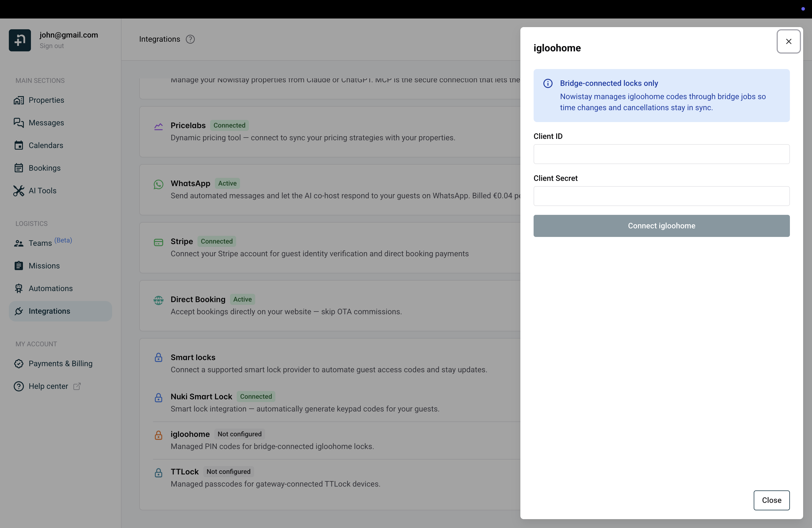Select the Properties house icon
Viewport: 812px width, 528px height.
click(x=19, y=100)
